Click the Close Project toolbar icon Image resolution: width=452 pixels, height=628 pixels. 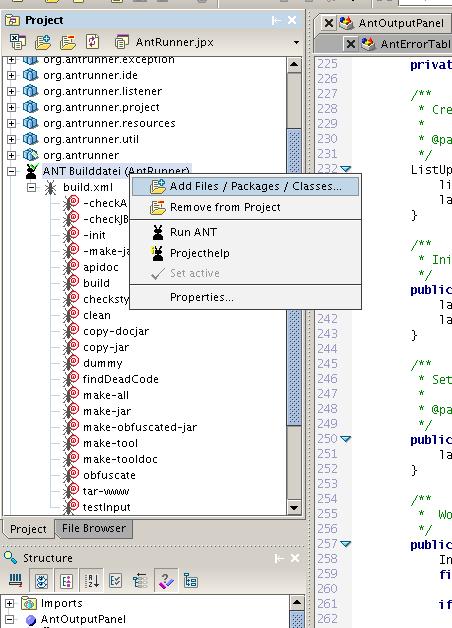[x=18, y=42]
